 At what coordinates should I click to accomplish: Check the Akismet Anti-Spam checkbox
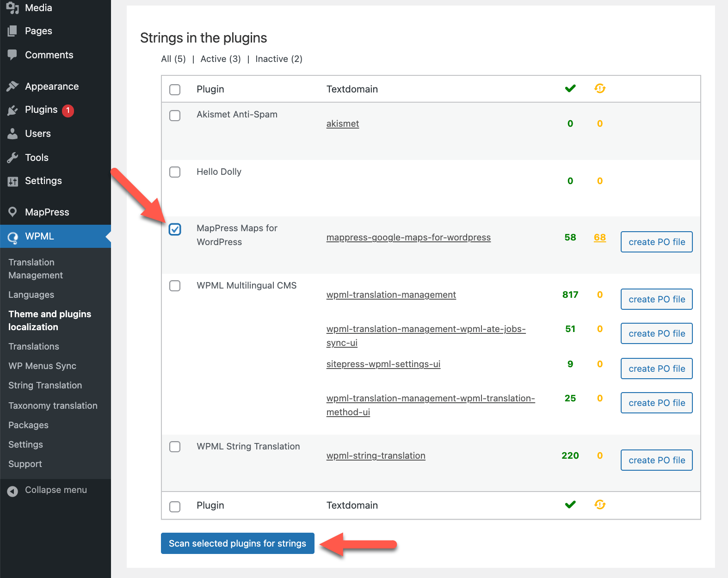[x=175, y=115]
